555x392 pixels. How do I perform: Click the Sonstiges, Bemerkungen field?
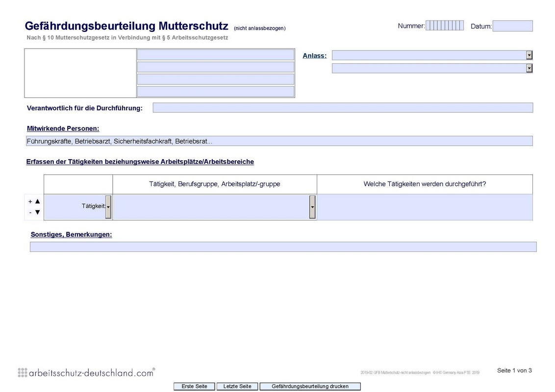coord(283,247)
